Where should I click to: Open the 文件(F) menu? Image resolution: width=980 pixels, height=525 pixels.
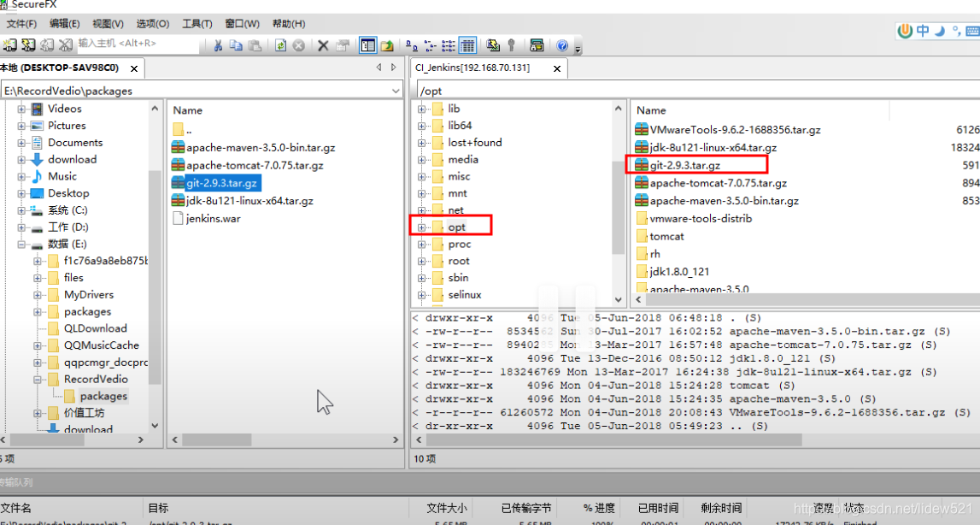point(21,24)
